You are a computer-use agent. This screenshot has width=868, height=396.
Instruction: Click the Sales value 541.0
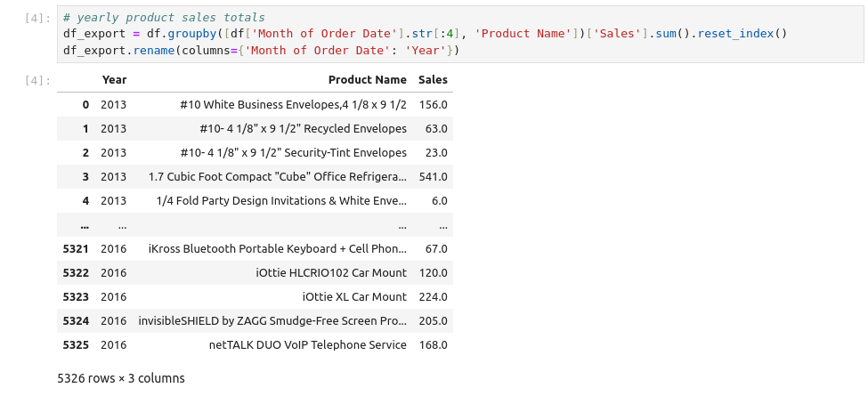[433, 177]
